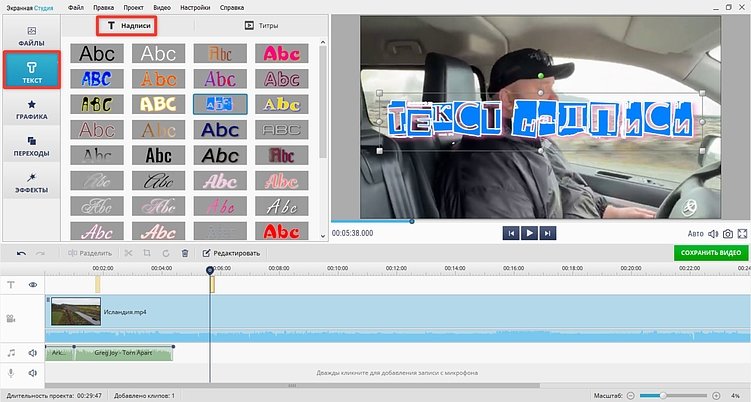The image size is (751, 402).
Task: Choose the white Abc text style
Action: 159,53
